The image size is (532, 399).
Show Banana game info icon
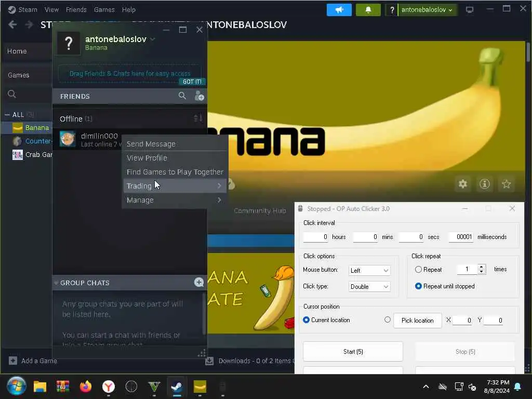tap(485, 184)
